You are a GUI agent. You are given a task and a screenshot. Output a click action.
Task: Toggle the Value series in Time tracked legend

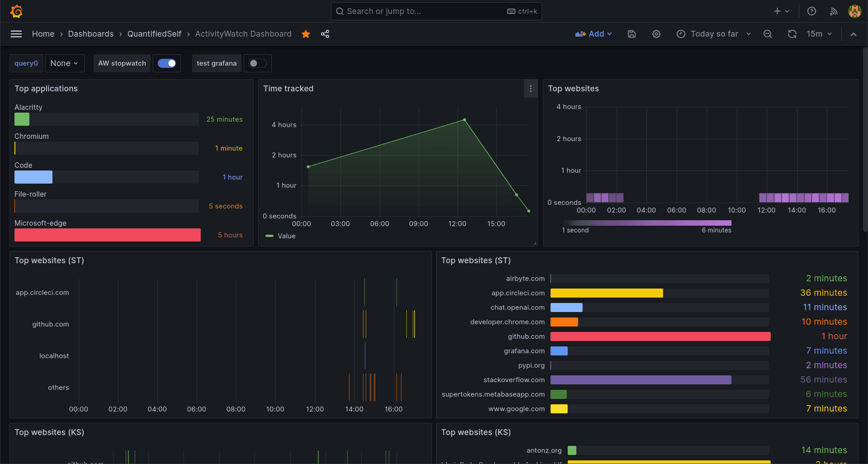[x=281, y=236]
